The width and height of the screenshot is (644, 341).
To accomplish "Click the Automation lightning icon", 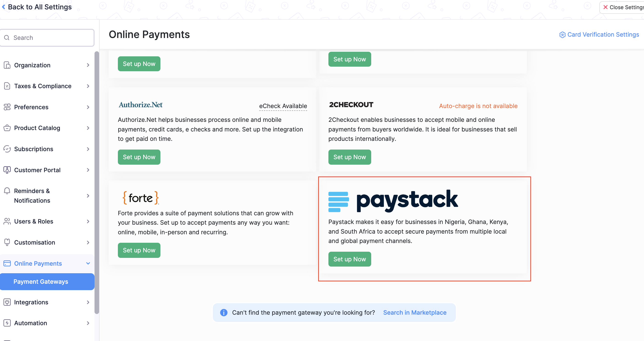I will (x=7, y=323).
